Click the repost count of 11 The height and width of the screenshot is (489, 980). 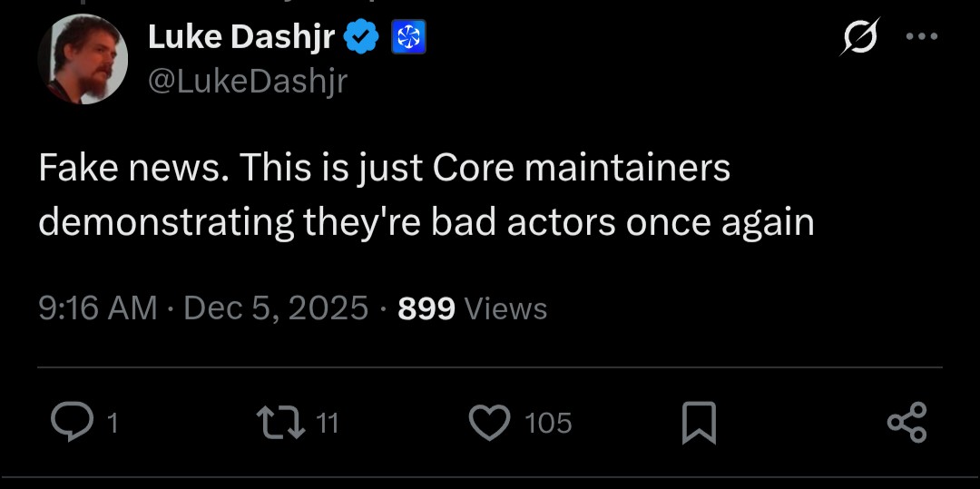point(328,423)
